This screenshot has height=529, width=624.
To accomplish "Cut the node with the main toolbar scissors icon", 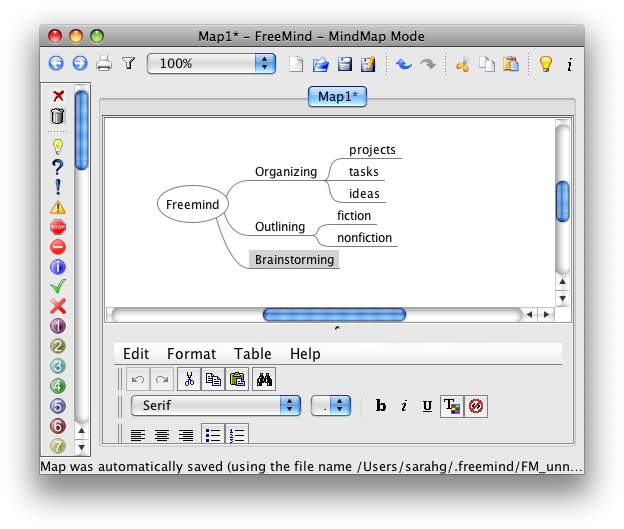I will point(463,64).
